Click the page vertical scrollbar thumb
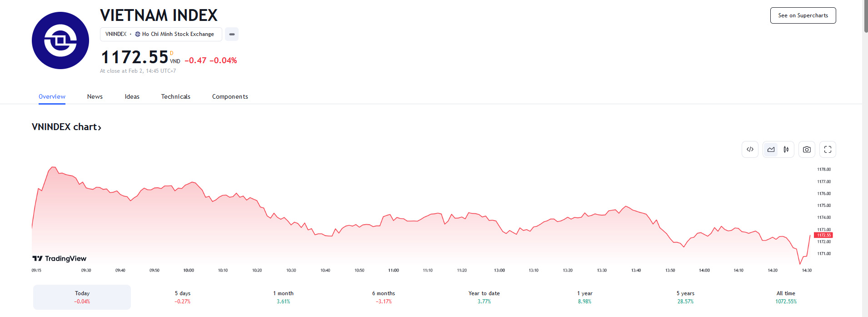The width and height of the screenshot is (868, 317). 865,16
